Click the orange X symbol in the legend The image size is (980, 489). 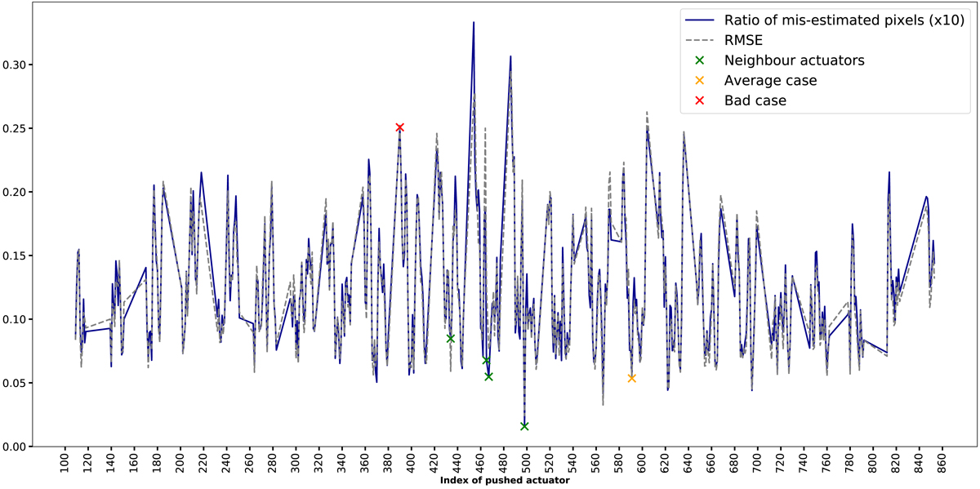699,80
